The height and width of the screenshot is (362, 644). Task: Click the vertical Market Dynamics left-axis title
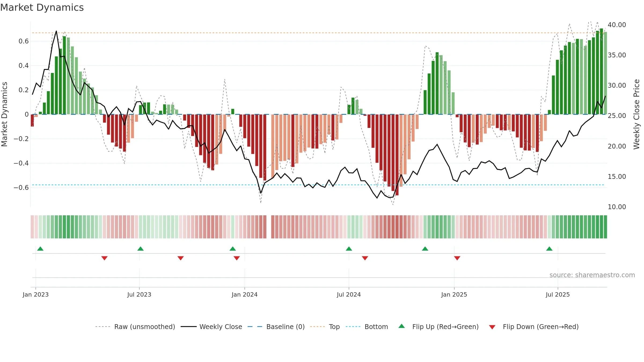point(4,114)
